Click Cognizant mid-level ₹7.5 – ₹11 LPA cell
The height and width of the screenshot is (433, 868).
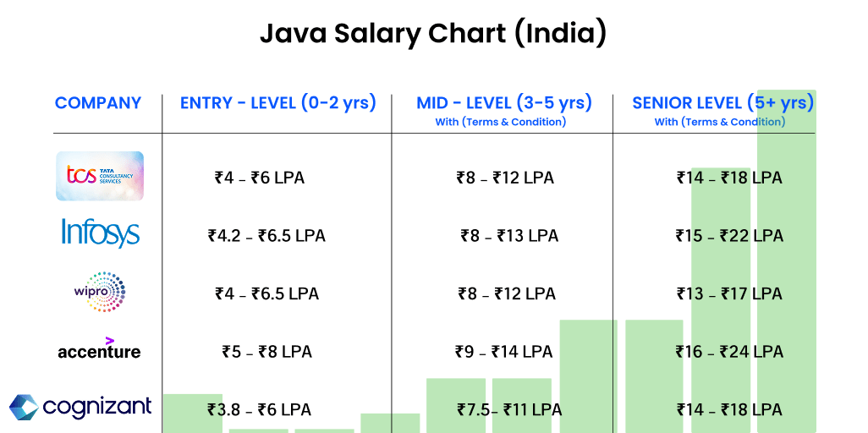508,410
